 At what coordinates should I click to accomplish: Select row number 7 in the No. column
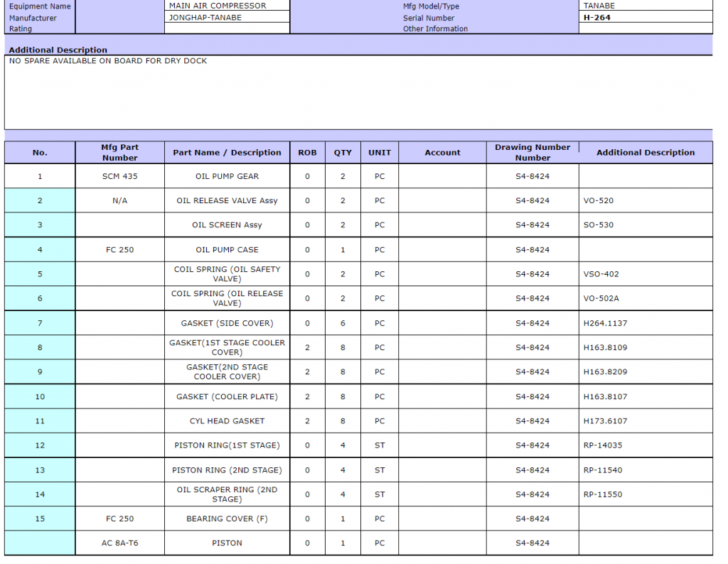pyautogui.click(x=40, y=323)
